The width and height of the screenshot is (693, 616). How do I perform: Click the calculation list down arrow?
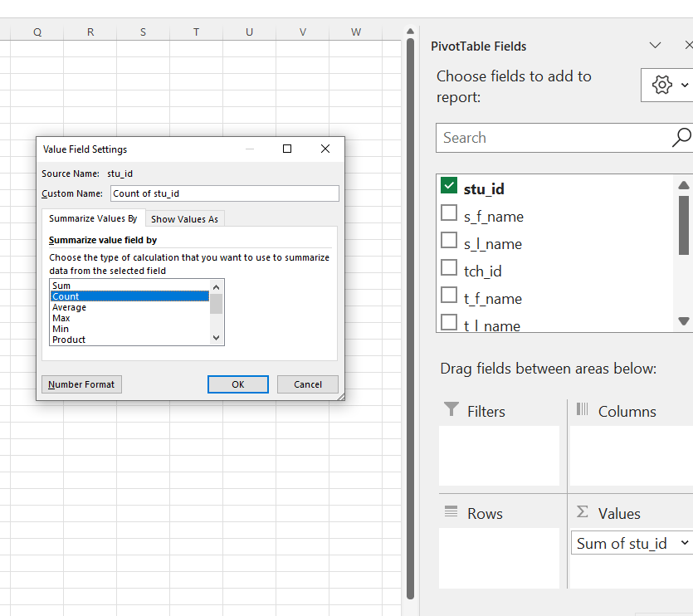[x=216, y=338]
